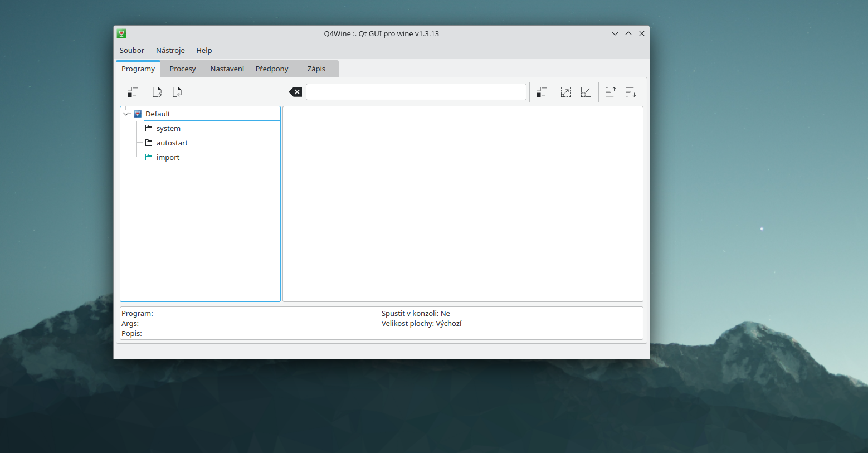Select the import folder in tree
The width and height of the screenshot is (868, 453).
168,157
